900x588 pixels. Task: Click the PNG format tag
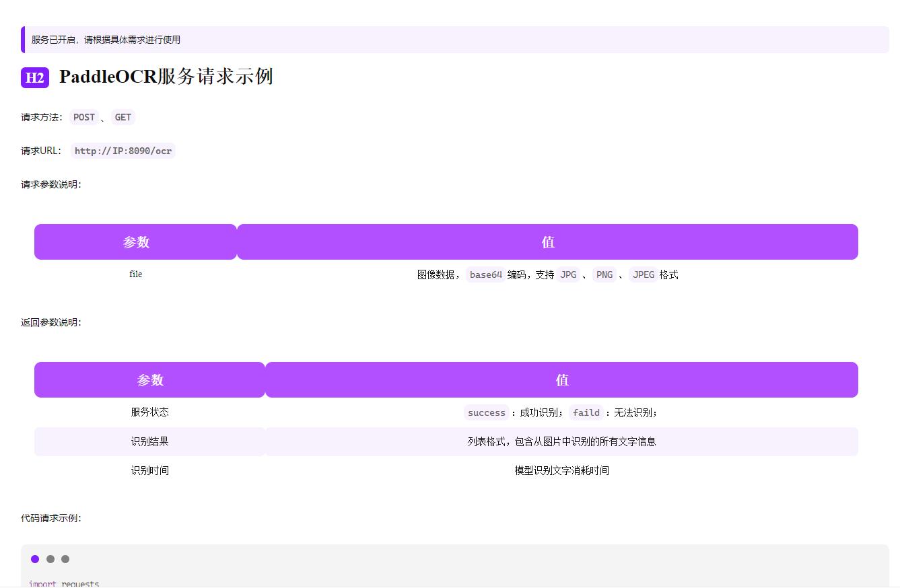point(604,274)
